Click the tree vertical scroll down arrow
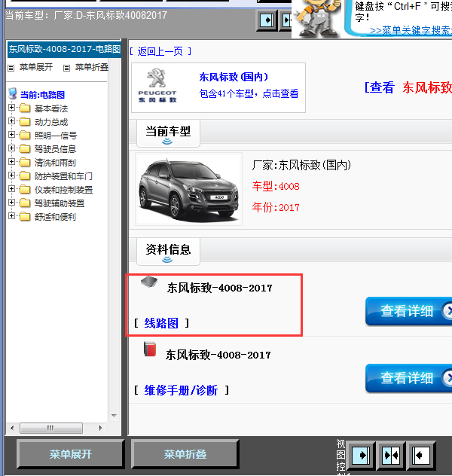The image size is (452, 476). [x=115, y=416]
